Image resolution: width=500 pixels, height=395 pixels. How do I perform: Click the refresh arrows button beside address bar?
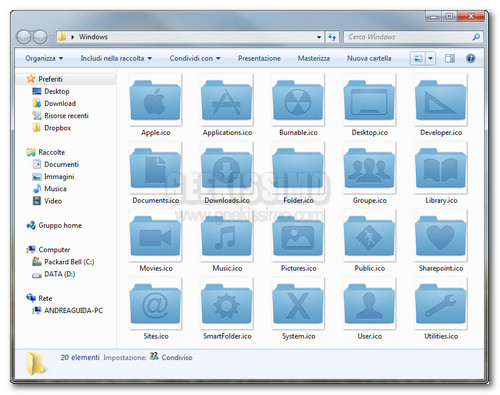pos(332,37)
